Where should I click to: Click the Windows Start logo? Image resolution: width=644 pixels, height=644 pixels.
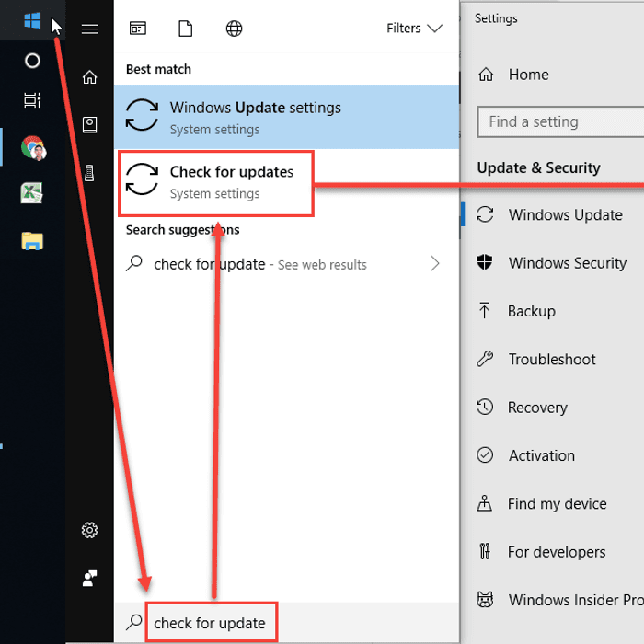(x=32, y=20)
